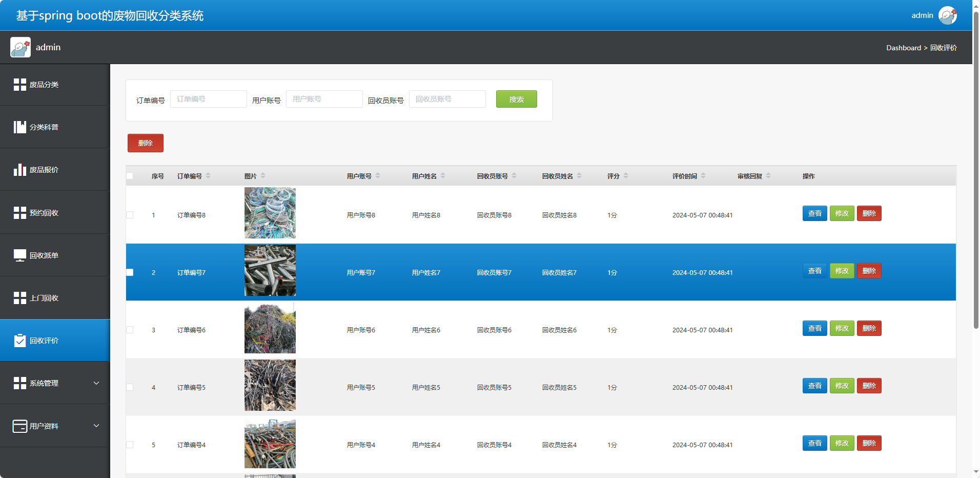Click the admin username in top-right header
980x478 pixels.
(x=922, y=15)
